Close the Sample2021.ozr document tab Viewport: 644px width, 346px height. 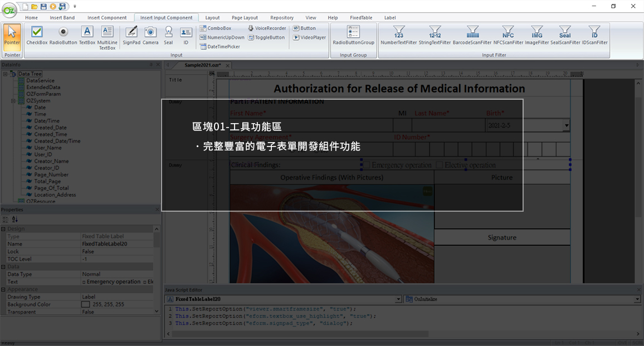click(x=228, y=65)
